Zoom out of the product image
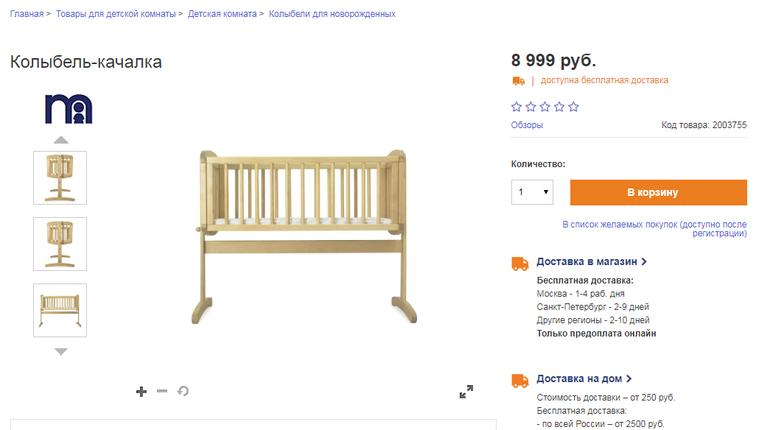 pos(162,391)
